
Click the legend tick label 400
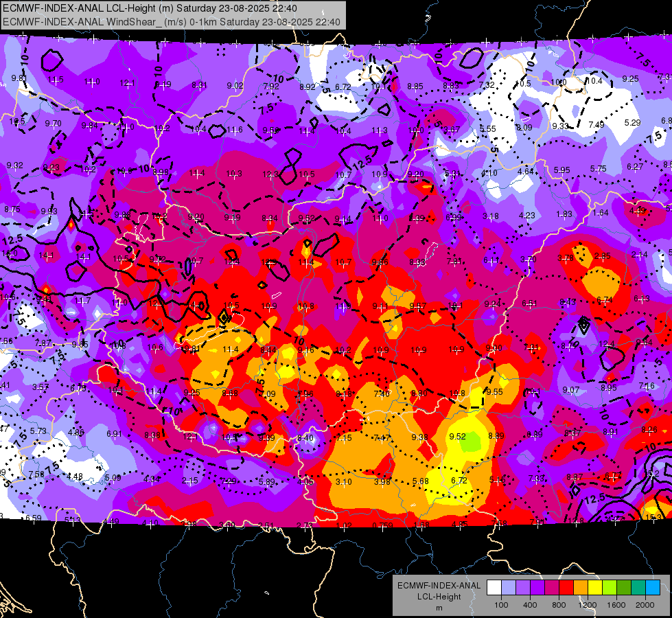tap(530, 605)
